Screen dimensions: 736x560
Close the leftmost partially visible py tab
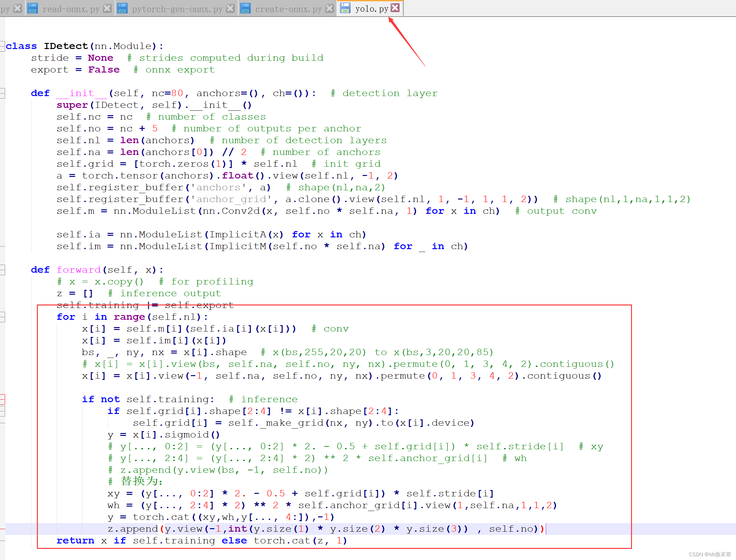pos(18,8)
